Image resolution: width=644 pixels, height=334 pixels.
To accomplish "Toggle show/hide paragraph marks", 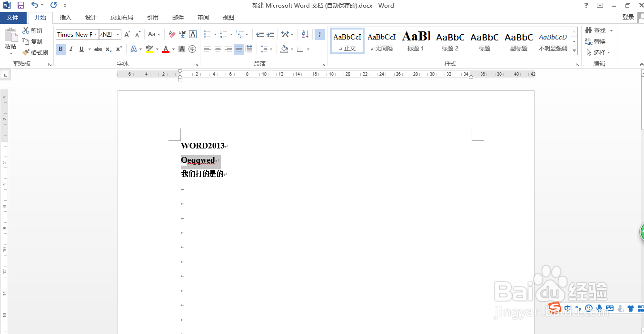I will coord(320,34).
